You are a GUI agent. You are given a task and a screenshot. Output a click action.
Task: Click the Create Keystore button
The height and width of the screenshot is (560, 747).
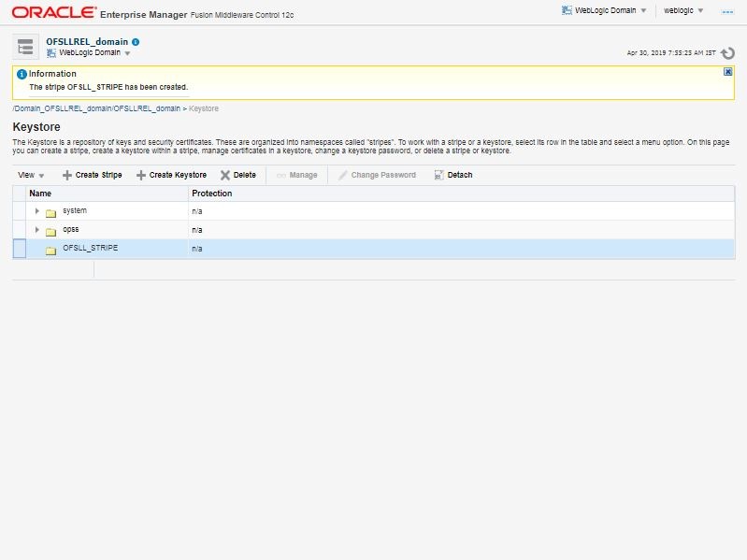click(171, 175)
